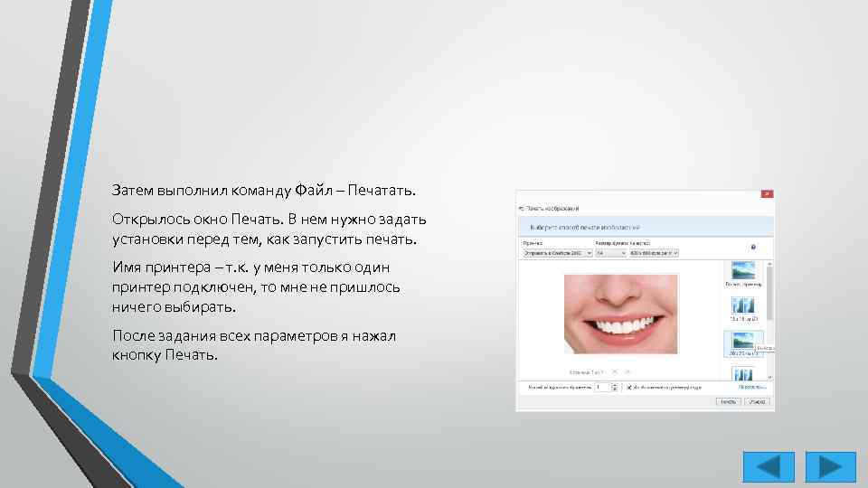Select the 13 x 18 cm layout thumbnail
Screen dimensions: 868x488
pyautogui.click(x=743, y=309)
